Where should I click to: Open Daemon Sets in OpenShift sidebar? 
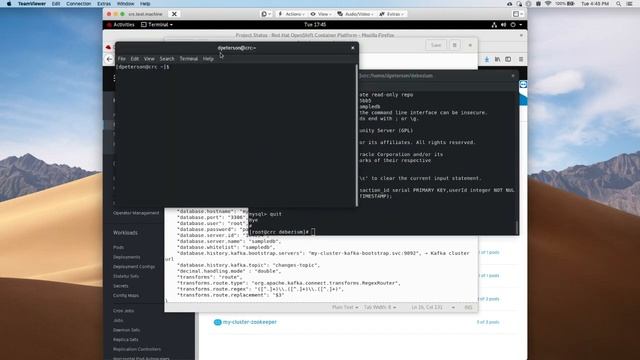tap(127, 330)
